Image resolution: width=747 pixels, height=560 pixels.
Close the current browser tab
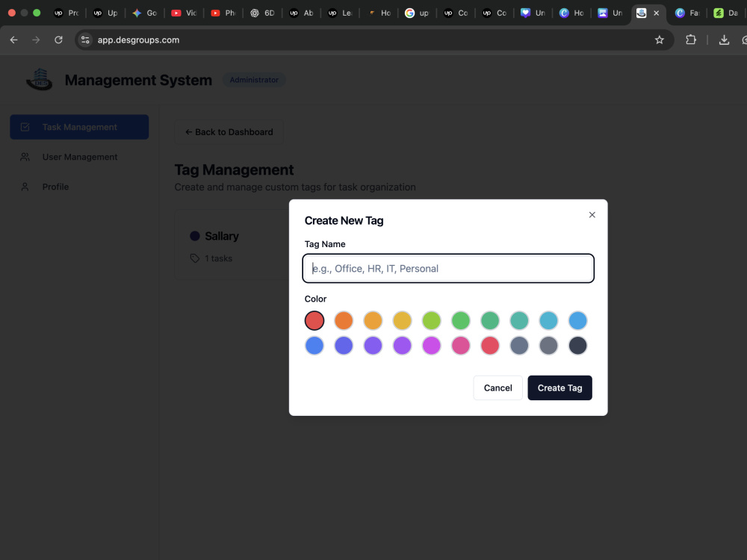coord(657,13)
